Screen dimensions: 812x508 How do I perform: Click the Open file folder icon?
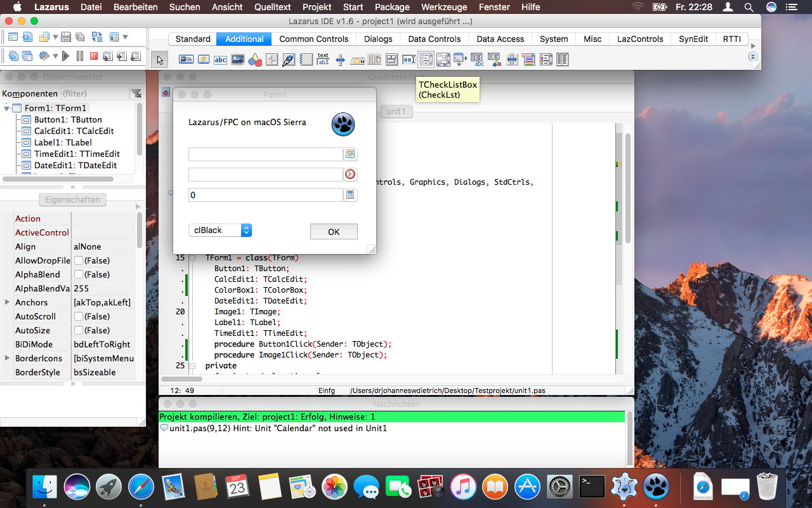point(44,37)
